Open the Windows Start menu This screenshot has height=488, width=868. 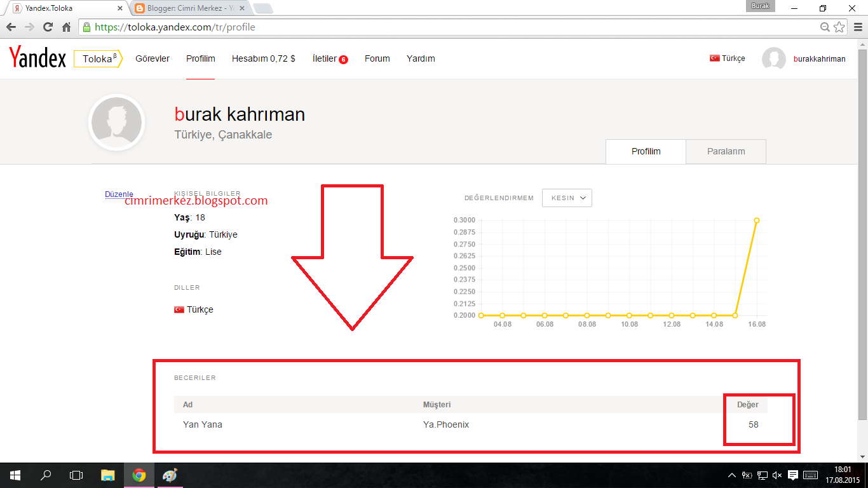pyautogui.click(x=15, y=475)
